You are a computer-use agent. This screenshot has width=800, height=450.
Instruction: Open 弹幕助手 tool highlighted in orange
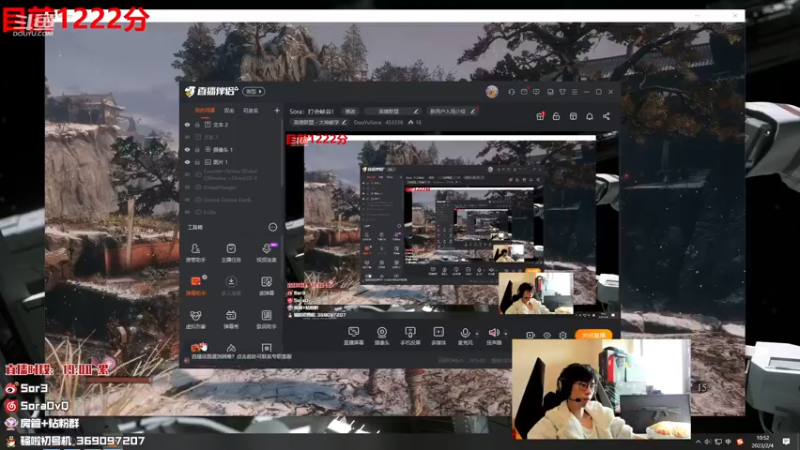coord(195,286)
